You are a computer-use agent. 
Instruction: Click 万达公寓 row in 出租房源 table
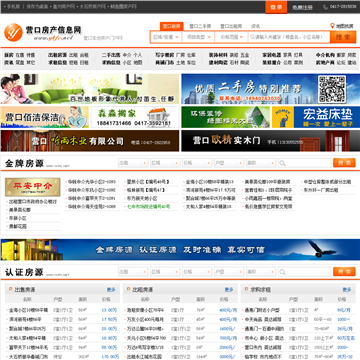point(145,329)
